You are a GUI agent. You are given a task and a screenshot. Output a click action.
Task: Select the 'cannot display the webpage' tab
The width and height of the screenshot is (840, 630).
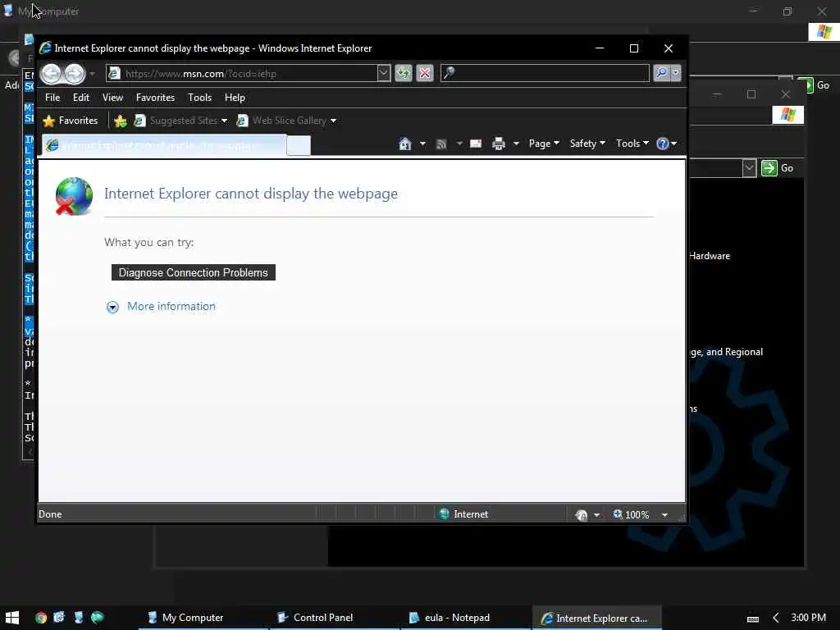pos(164,145)
